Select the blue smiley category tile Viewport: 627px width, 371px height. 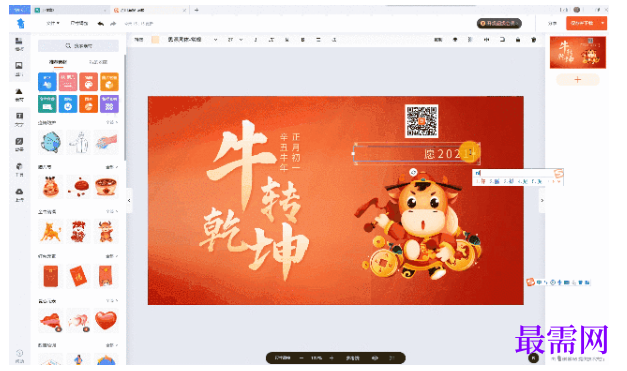[x=68, y=104]
